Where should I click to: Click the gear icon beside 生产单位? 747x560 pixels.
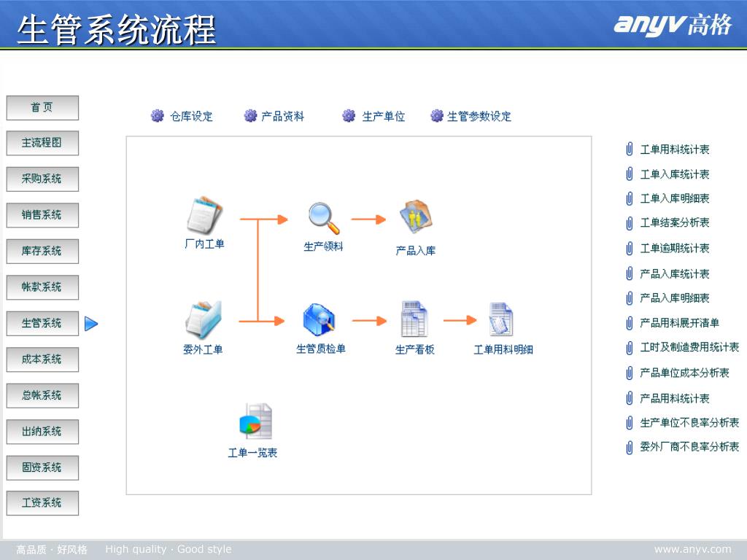pos(349,116)
